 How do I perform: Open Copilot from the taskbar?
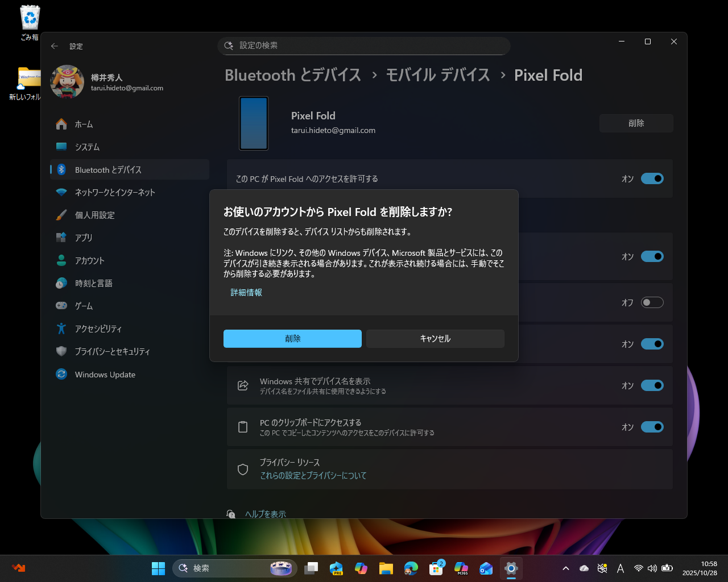pos(361,568)
